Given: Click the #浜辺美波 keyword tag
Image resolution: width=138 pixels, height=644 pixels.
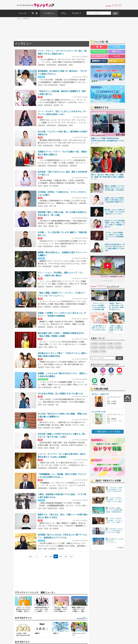Looking at the screenshot, I should (102, 344).
